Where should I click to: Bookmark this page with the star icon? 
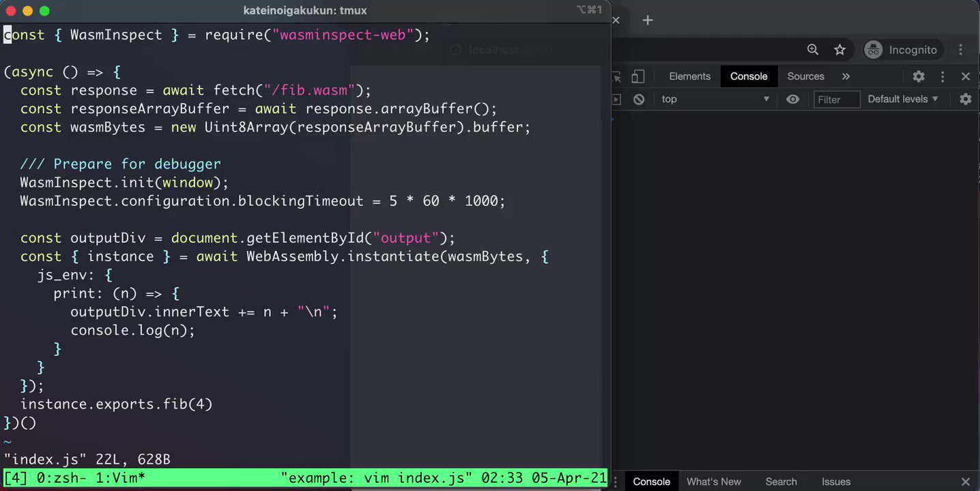tap(840, 50)
